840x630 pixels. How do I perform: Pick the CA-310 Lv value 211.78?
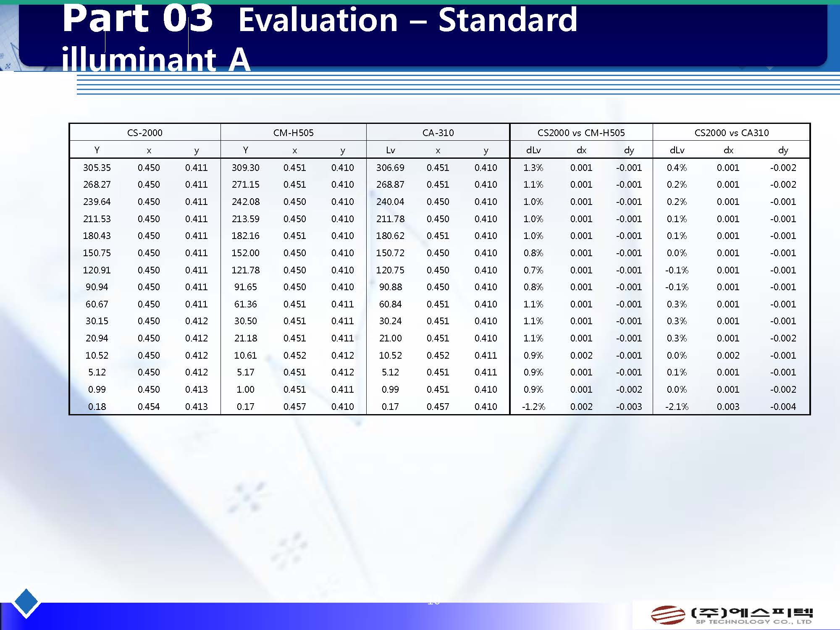coord(390,219)
